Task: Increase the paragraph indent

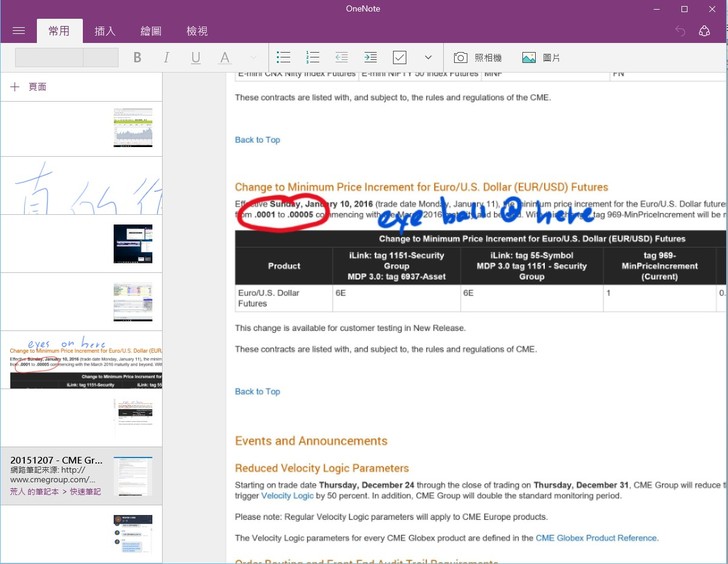Action: click(x=371, y=58)
